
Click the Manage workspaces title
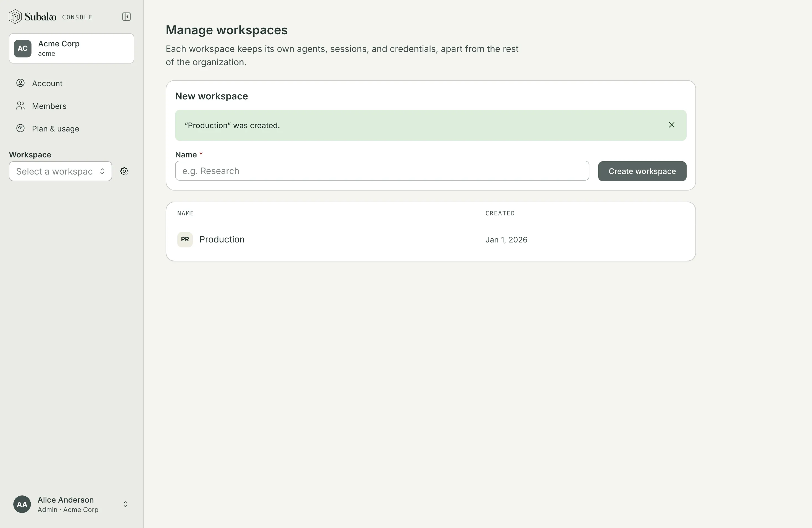(226, 30)
